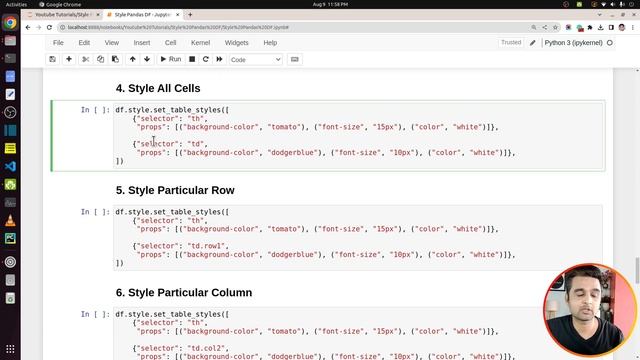
Task: Run the selected cell
Action: tap(171, 59)
